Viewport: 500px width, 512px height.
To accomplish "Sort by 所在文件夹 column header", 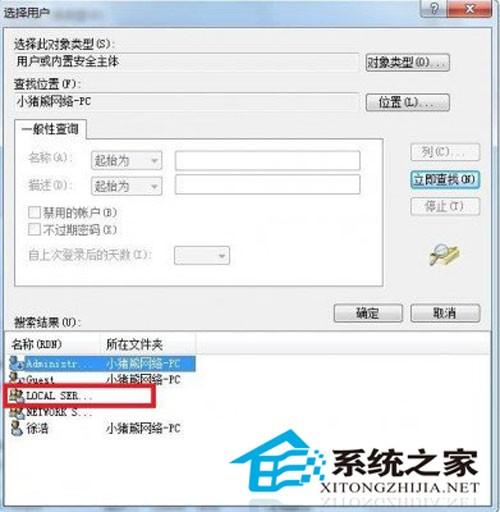I will click(x=148, y=344).
